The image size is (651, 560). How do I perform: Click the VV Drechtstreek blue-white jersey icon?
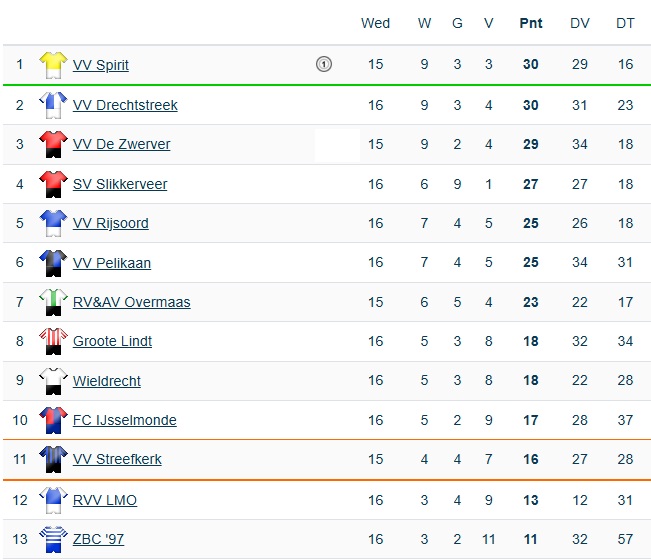[53, 105]
